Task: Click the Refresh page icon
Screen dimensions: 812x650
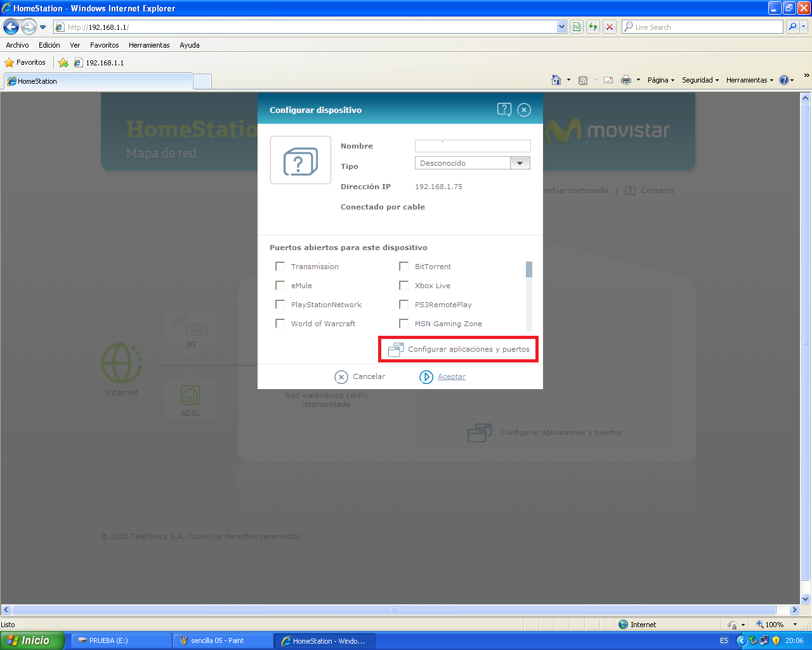Action: (593, 27)
